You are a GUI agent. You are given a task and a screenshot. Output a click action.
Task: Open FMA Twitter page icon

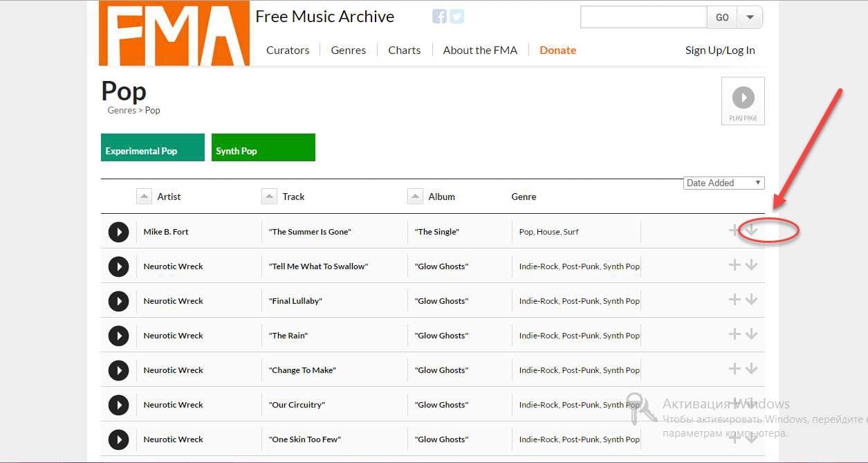pyautogui.click(x=456, y=17)
